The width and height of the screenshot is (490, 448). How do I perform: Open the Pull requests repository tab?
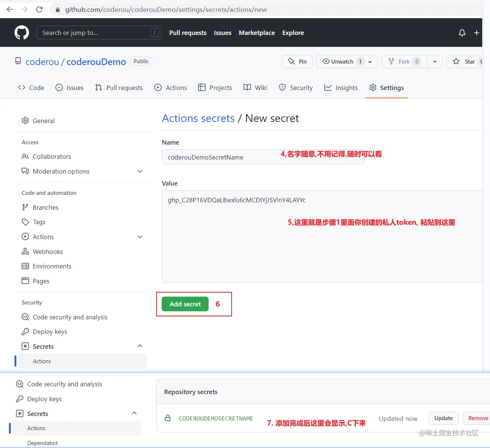119,88
